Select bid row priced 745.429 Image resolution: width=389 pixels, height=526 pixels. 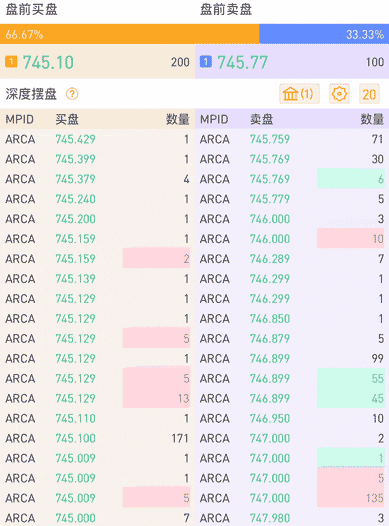[x=97, y=139]
